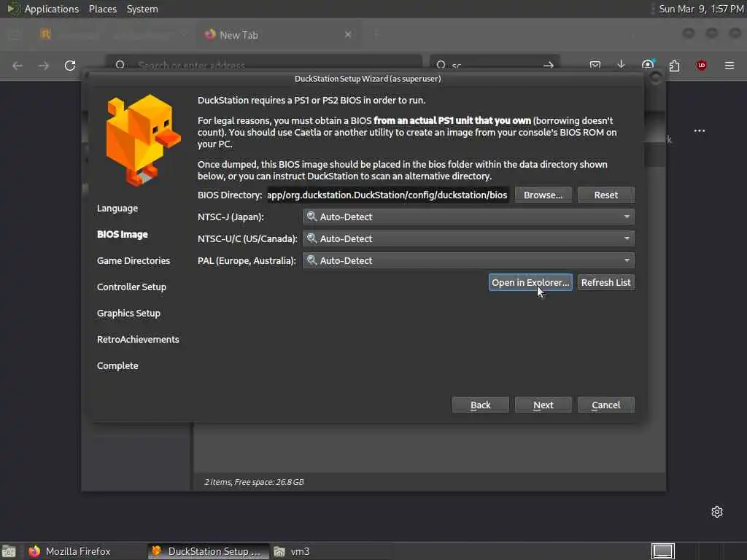Screen dimensions: 747x560
Task: Open the Places menu
Action: pos(102,9)
